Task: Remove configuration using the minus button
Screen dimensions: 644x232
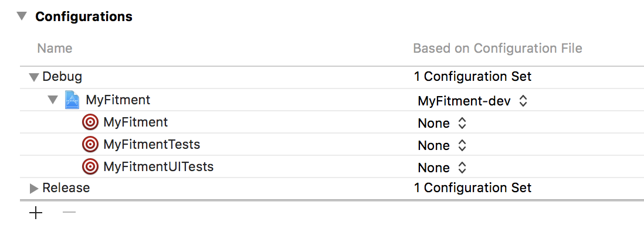Action: [x=69, y=212]
